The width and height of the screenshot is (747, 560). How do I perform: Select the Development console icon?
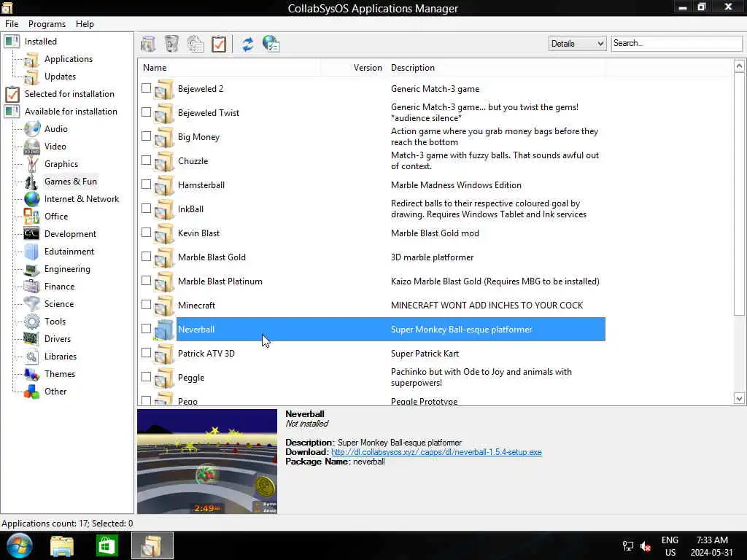32,234
